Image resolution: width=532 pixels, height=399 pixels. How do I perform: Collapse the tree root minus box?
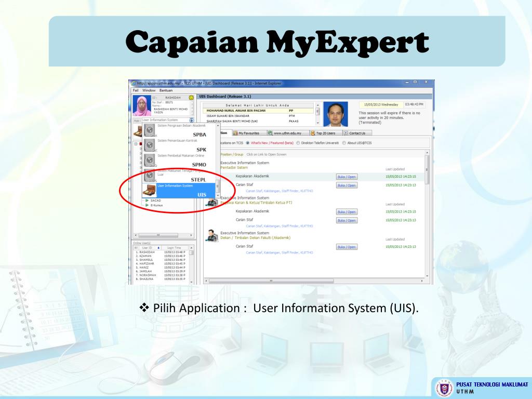[x=136, y=144]
